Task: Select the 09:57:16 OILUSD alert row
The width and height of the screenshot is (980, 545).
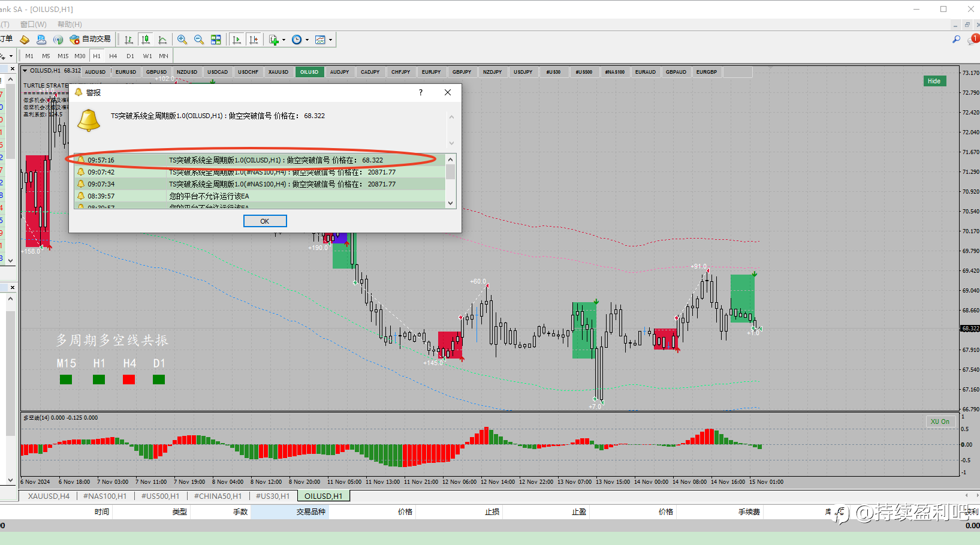Action: coord(260,160)
